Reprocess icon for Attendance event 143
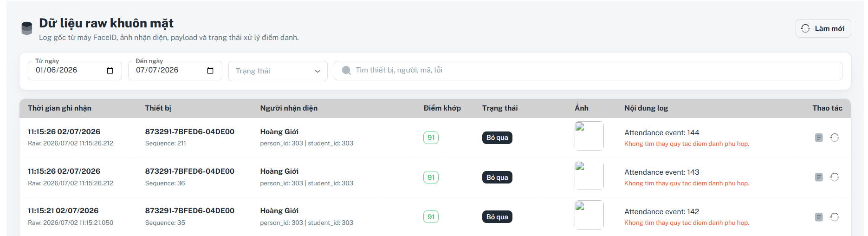 (x=835, y=177)
